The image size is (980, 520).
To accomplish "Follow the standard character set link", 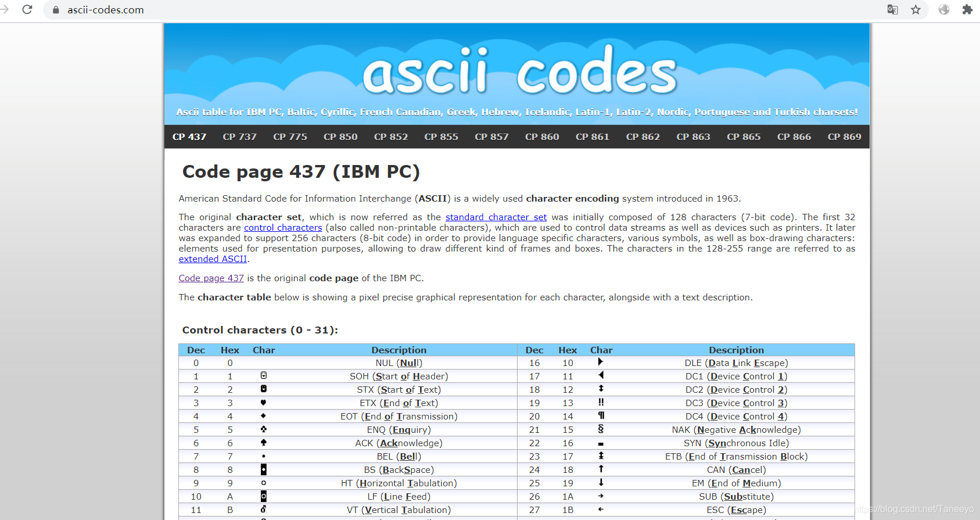I will click(x=496, y=217).
